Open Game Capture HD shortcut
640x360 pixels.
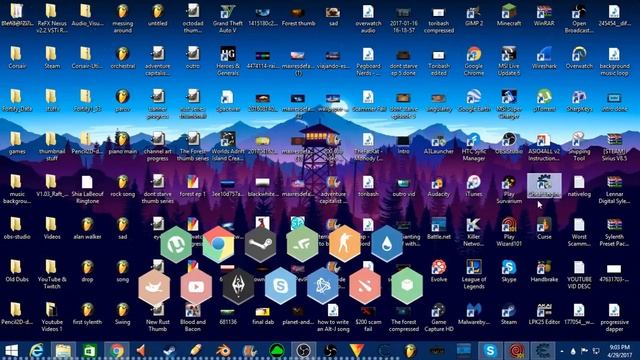(x=438, y=318)
